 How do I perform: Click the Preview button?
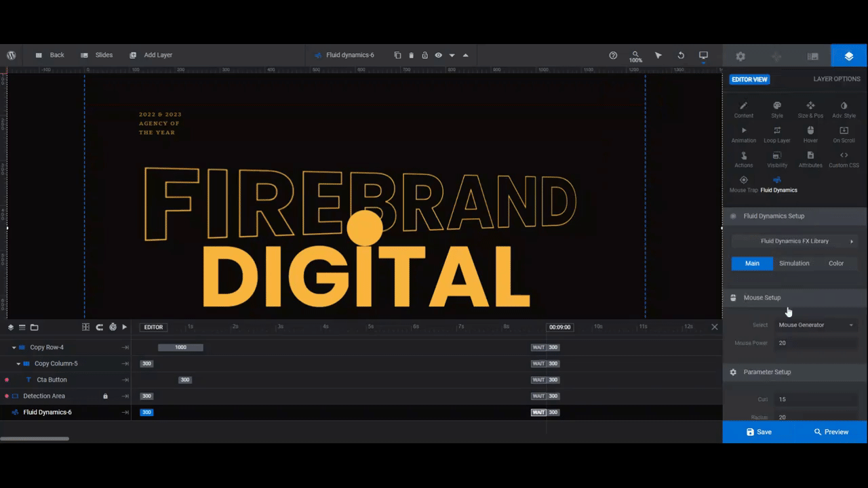point(831,432)
